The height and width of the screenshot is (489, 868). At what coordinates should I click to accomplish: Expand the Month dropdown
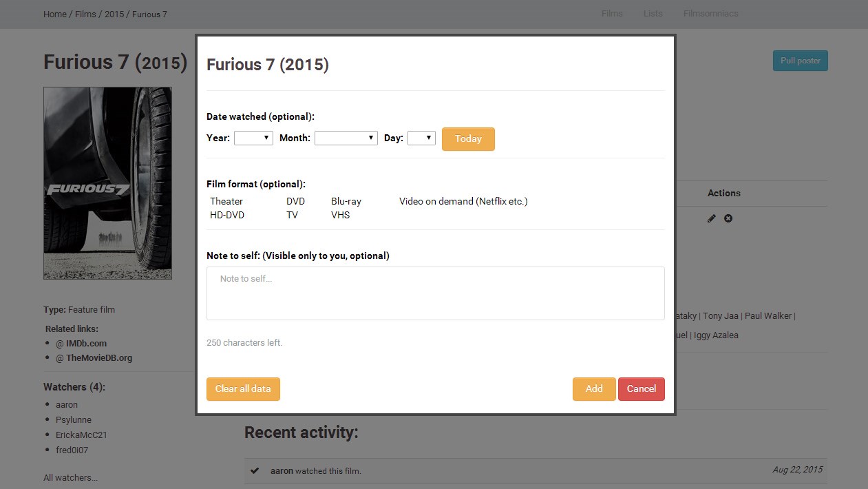point(346,138)
